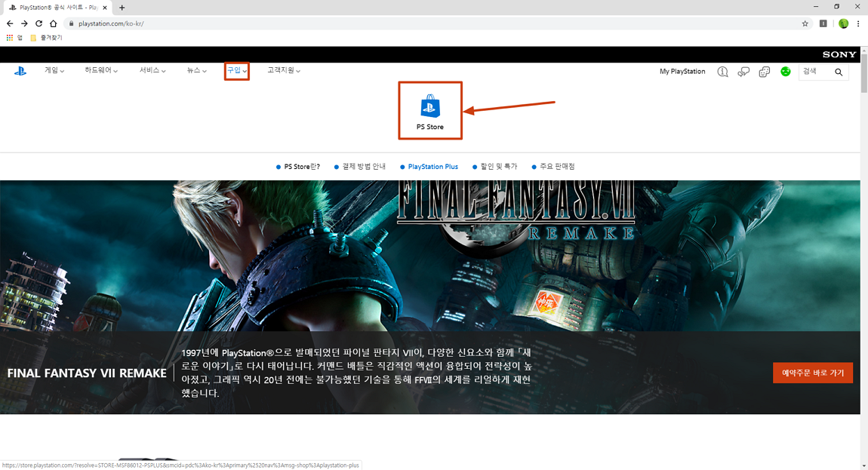Open the notifications info bubble icon
This screenshot has width=868, height=470.
tap(722, 72)
